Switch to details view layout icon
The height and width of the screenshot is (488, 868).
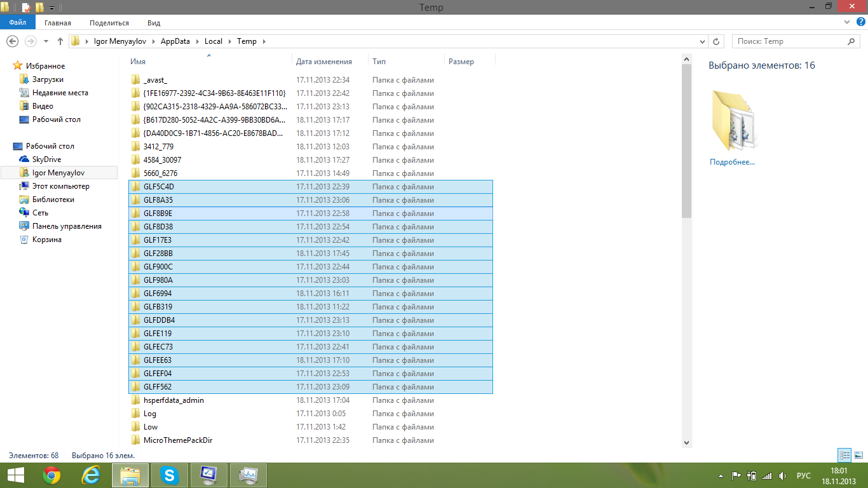coord(844,455)
